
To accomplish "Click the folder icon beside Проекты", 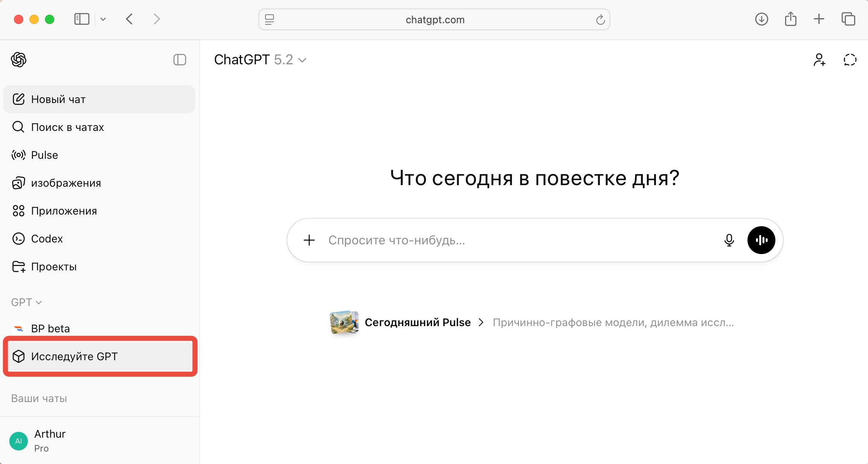I will 19,266.
